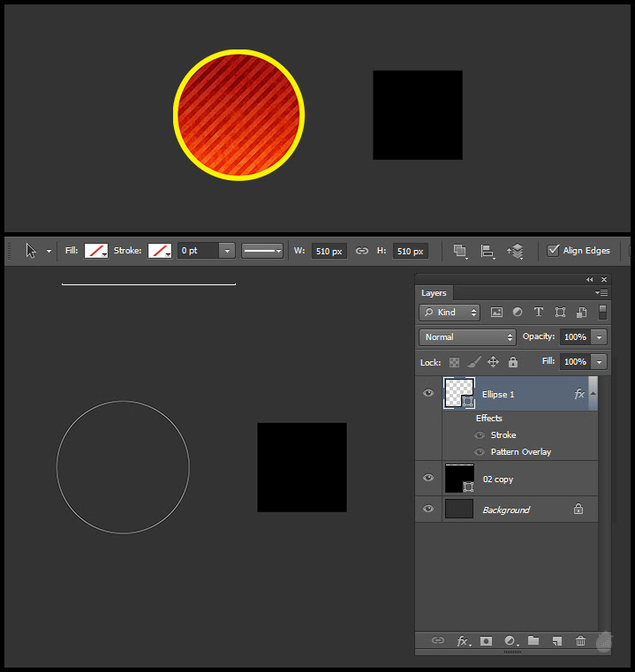Select the Pattern Overlay effect label
The height and width of the screenshot is (672, 635).
[x=521, y=452]
